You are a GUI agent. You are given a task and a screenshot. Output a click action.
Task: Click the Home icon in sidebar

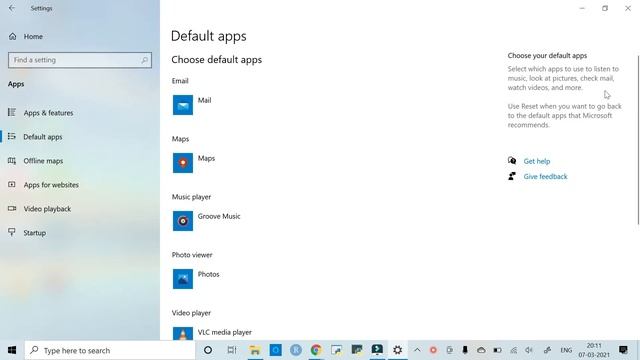point(13,36)
